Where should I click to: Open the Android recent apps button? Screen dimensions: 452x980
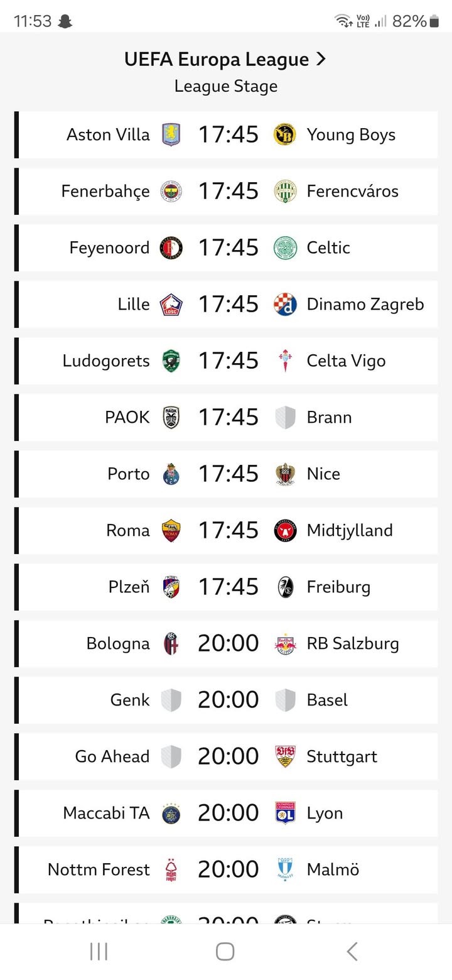click(99, 951)
